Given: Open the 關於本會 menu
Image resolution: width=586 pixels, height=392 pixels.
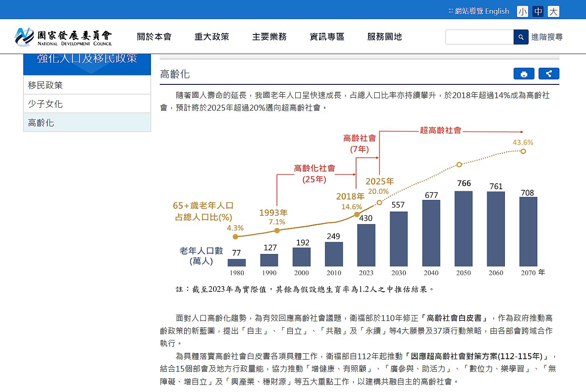Looking at the screenshot, I should click(x=154, y=37).
